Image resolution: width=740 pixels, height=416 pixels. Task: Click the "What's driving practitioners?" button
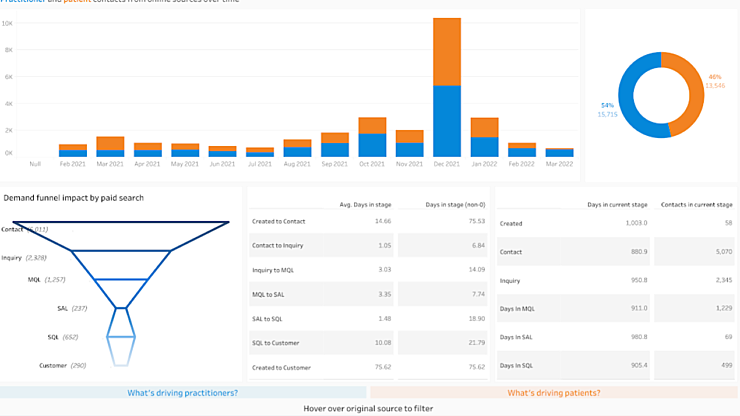[x=182, y=393]
